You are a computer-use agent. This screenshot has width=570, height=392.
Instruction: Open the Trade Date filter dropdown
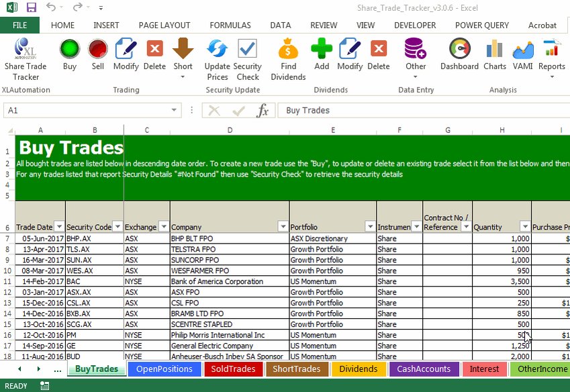click(59, 226)
